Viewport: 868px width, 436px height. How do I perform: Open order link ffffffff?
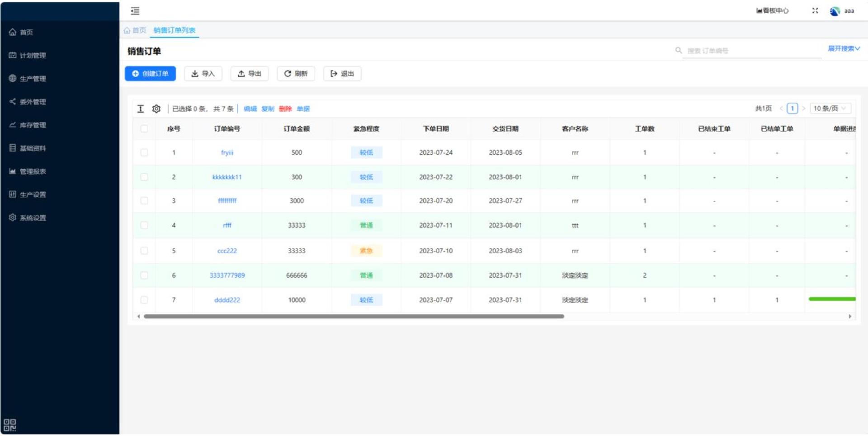click(227, 200)
